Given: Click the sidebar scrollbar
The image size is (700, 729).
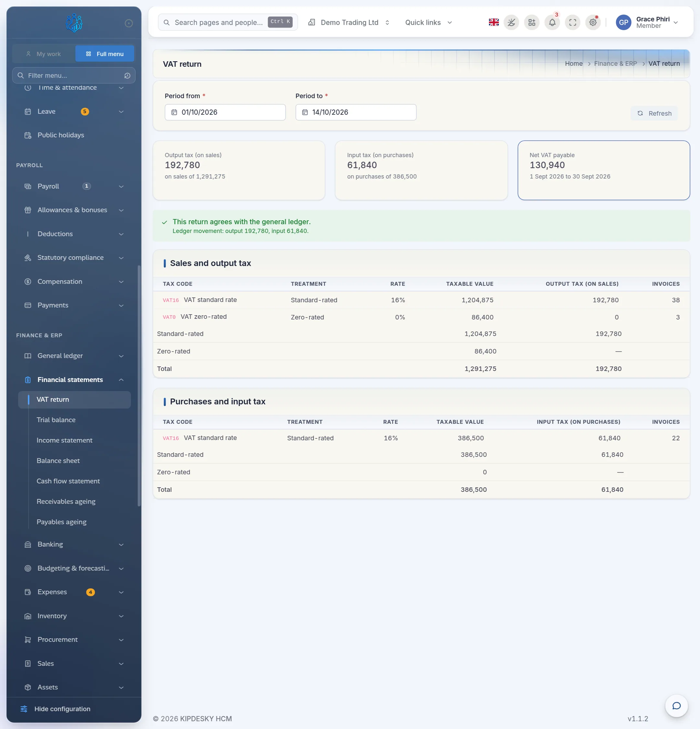Looking at the screenshot, I should [x=139, y=386].
